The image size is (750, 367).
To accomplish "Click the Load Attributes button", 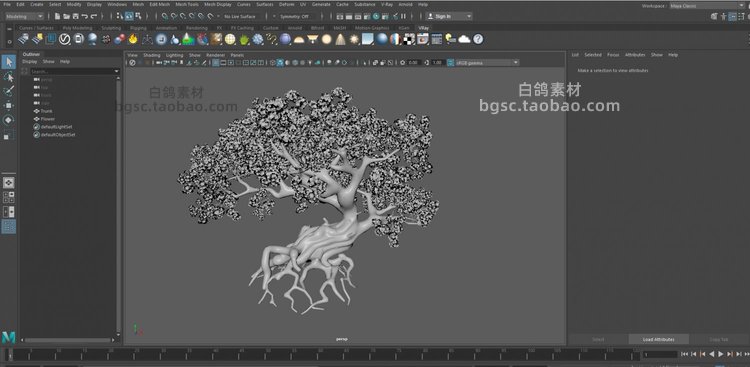I will (x=659, y=339).
